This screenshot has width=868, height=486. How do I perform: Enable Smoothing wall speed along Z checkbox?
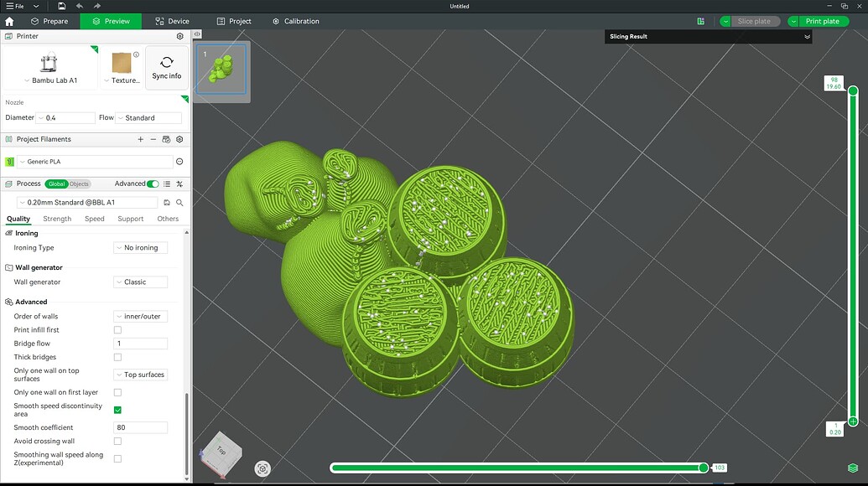pyautogui.click(x=117, y=459)
